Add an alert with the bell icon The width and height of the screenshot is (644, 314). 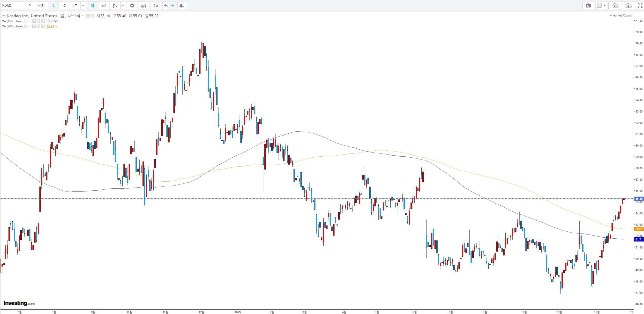(x=182, y=5)
